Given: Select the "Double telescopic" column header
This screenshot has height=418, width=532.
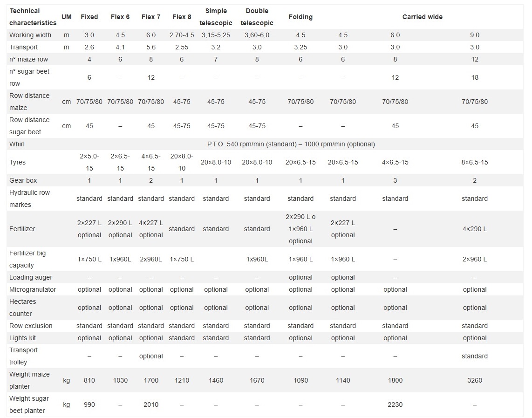Looking at the screenshot, I should coord(257,17).
